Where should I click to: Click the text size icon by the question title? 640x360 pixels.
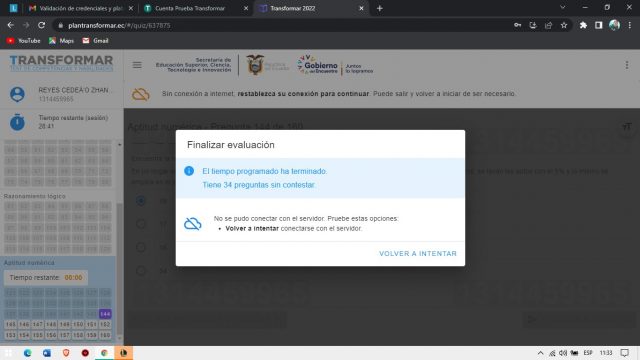pyautogui.click(x=627, y=127)
